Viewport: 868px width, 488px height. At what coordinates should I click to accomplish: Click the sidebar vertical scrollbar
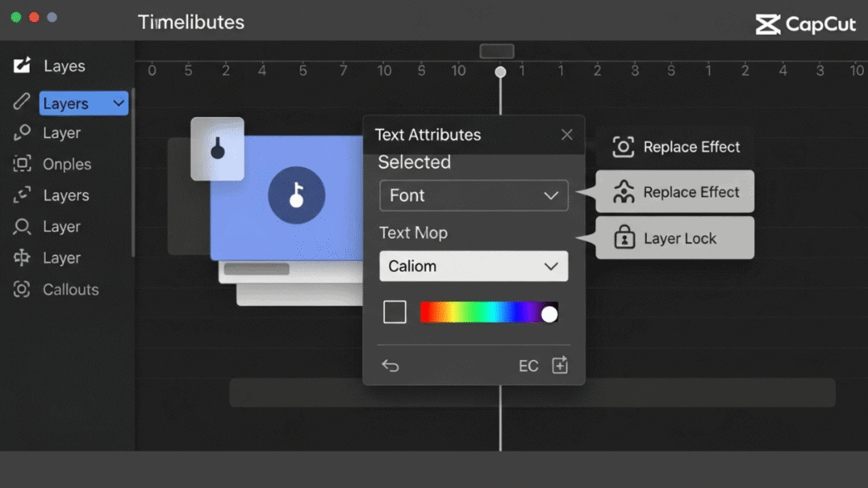pos(132,173)
